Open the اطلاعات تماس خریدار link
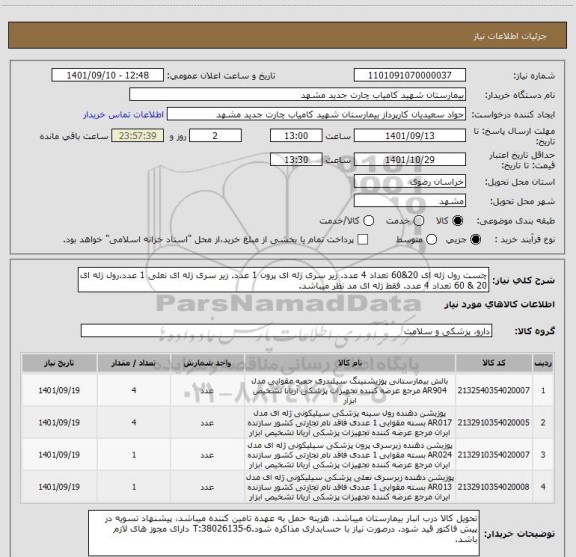Image resolution: width=576 pixels, height=557 pixels. [123, 115]
